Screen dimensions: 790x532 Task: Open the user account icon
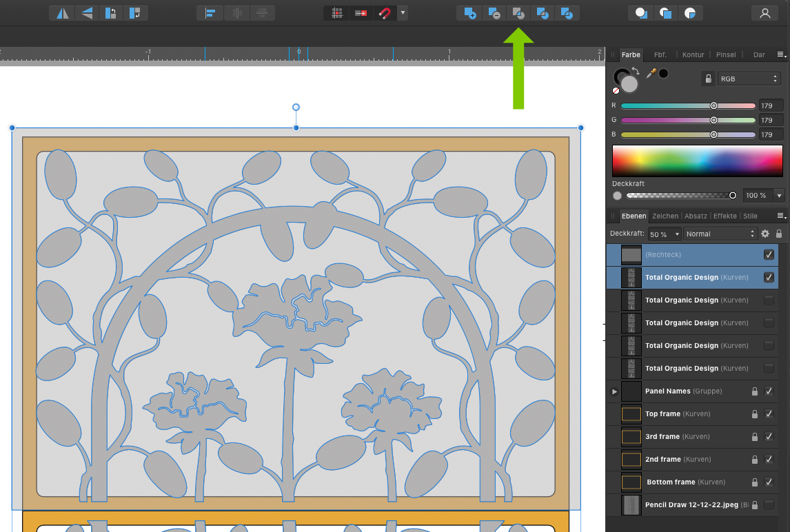click(x=764, y=13)
